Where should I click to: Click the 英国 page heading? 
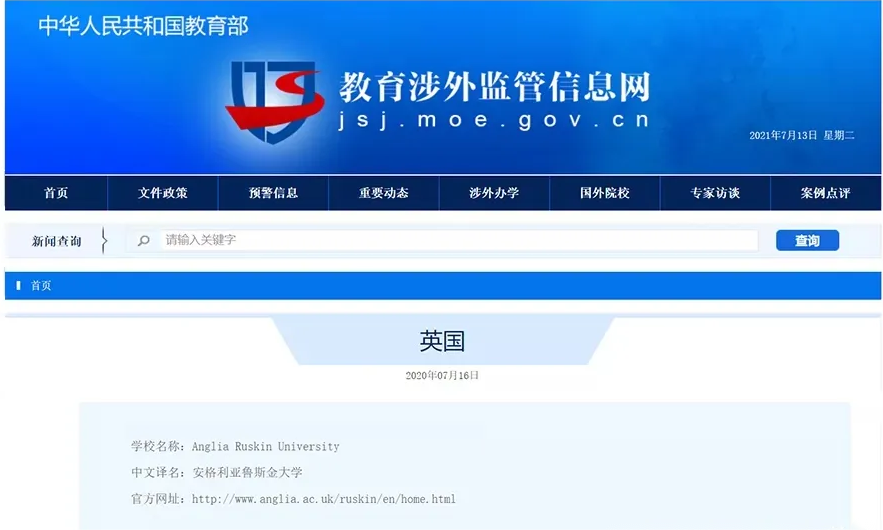[442, 342]
